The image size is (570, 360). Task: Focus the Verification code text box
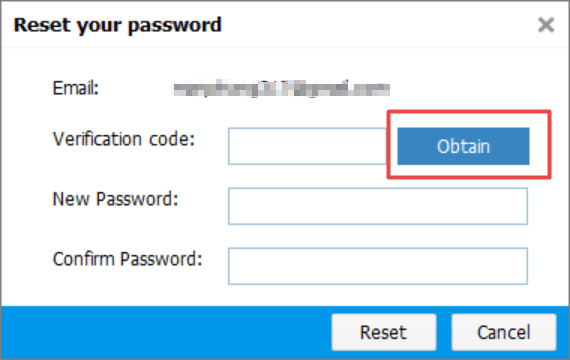(307, 146)
